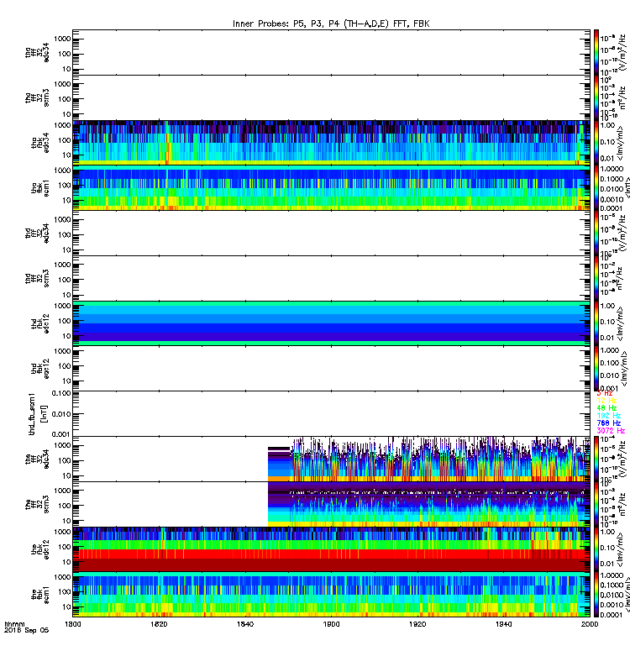Screen dimensions: 630x672
Task: Click the 'tha fff 32 edc34' panel label
Action: [x=38, y=52]
